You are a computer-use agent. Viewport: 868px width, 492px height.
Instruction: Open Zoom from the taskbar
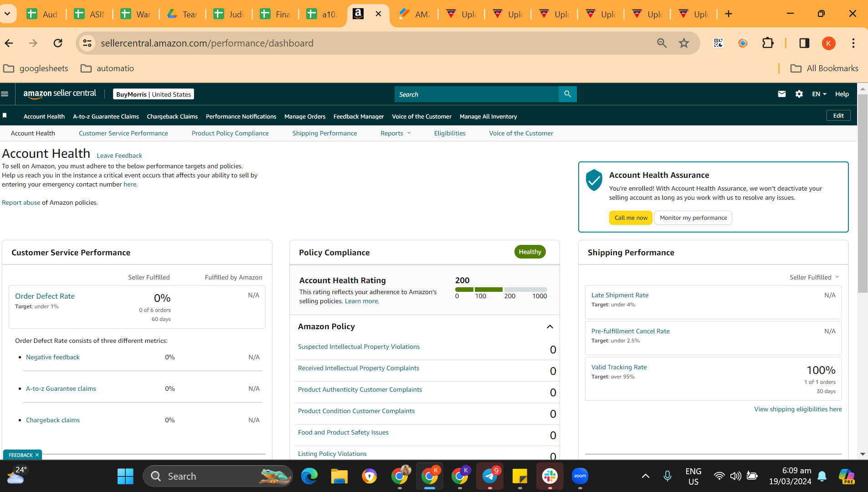580,476
